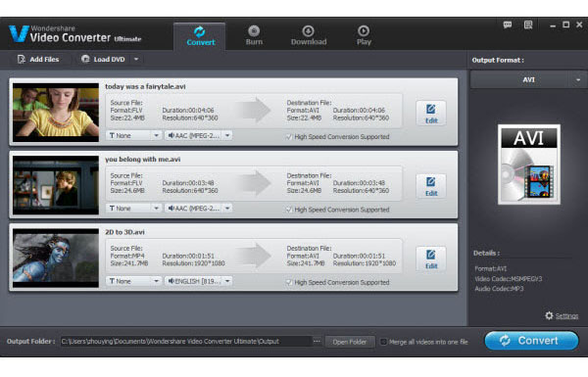This screenshot has height=377, width=588.
Task: Click the Load DVD button
Action: [x=104, y=59]
